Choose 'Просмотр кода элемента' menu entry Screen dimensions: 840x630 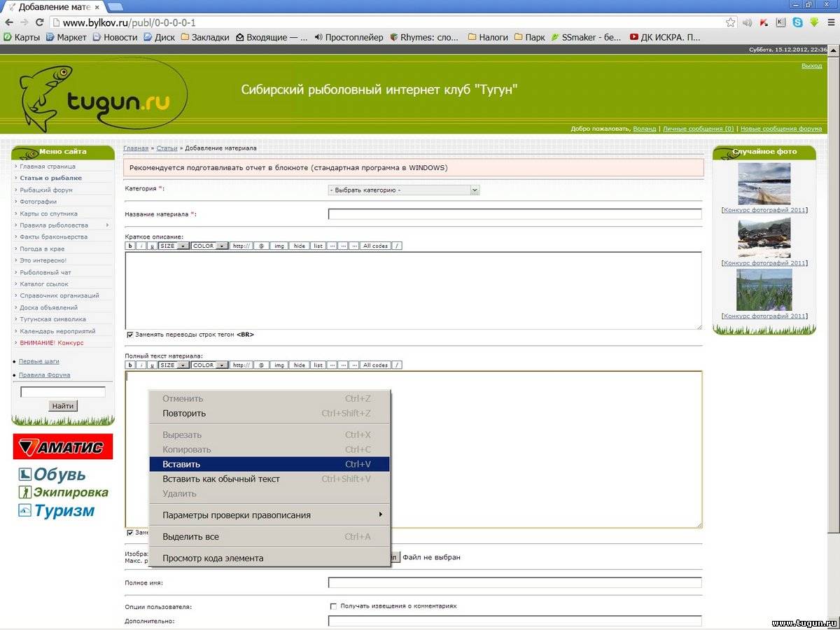pyautogui.click(x=269, y=558)
